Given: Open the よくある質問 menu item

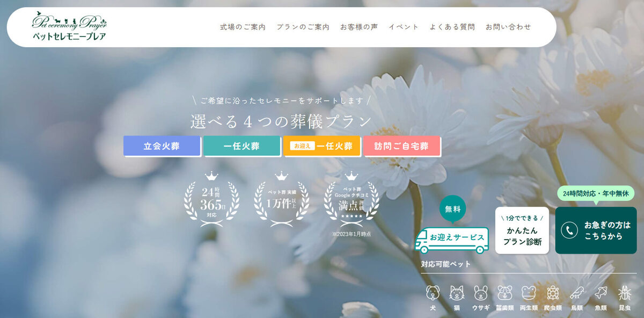Looking at the screenshot, I should pos(452,27).
